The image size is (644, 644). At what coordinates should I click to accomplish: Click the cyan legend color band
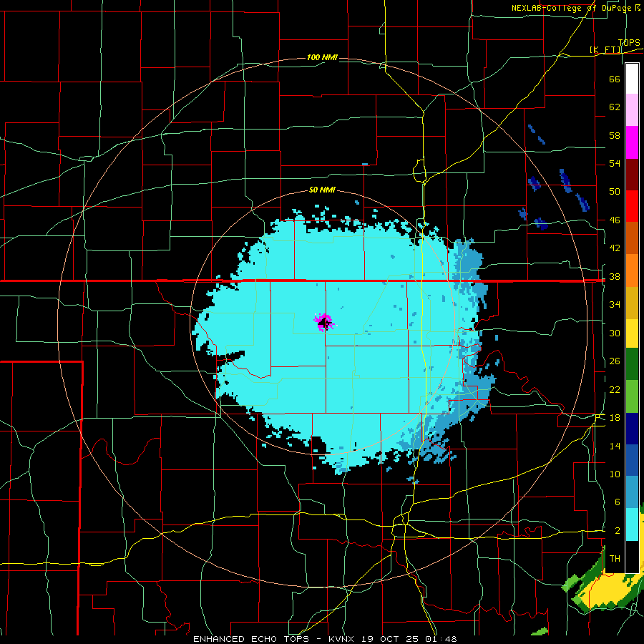[632, 525]
